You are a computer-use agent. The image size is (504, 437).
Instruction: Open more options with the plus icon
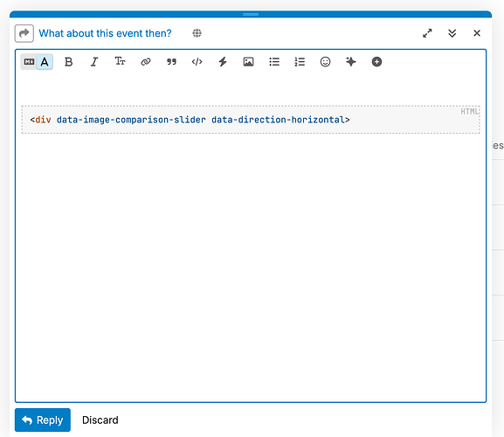click(x=376, y=62)
